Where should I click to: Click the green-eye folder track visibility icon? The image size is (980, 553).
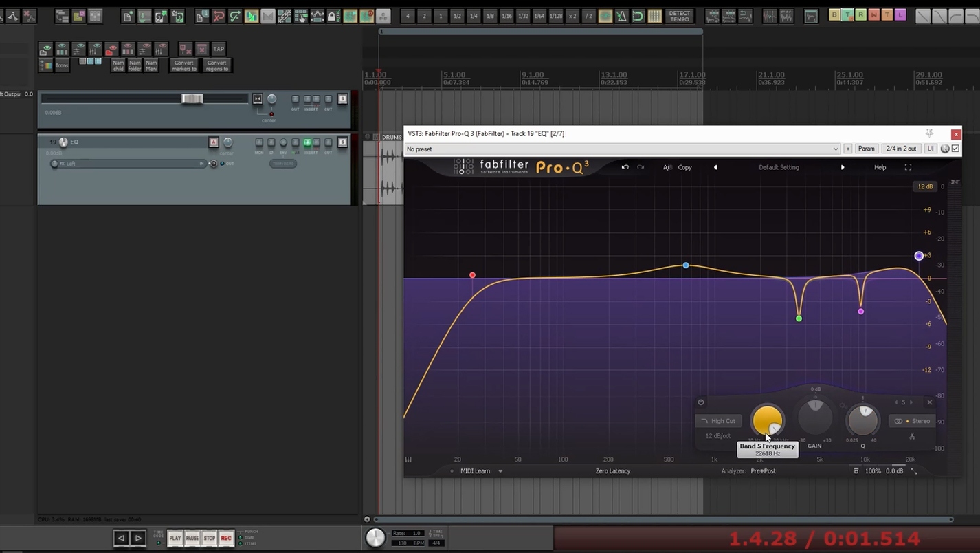(45, 49)
